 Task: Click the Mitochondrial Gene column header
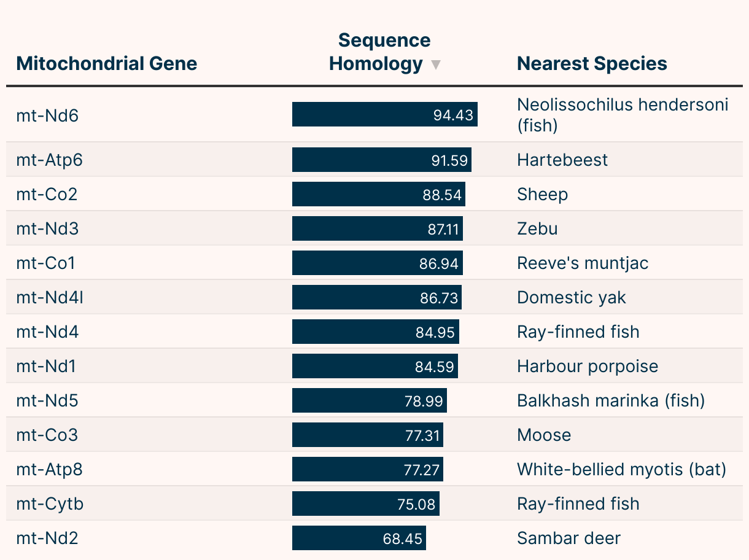pyautogui.click(x=107, y=63)
